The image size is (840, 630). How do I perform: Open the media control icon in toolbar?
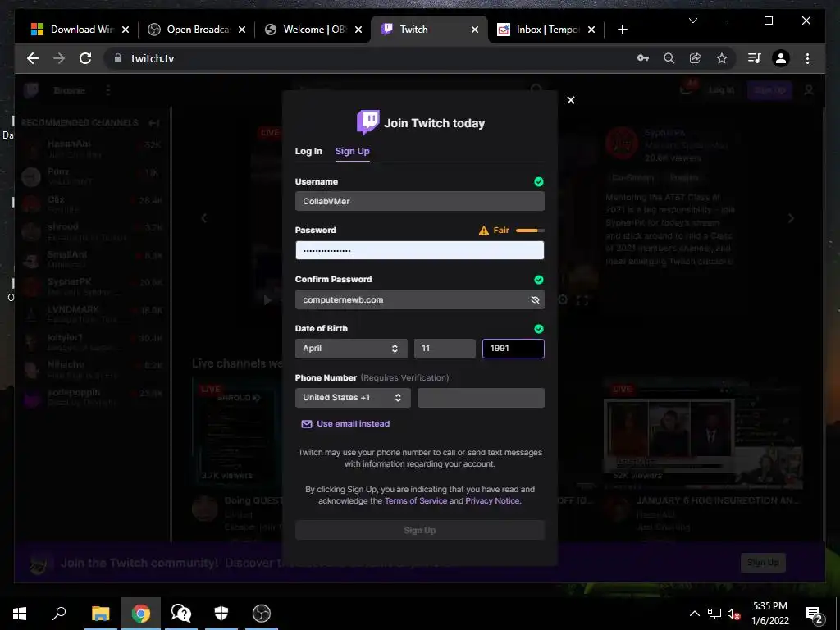(x=755, y=58)
